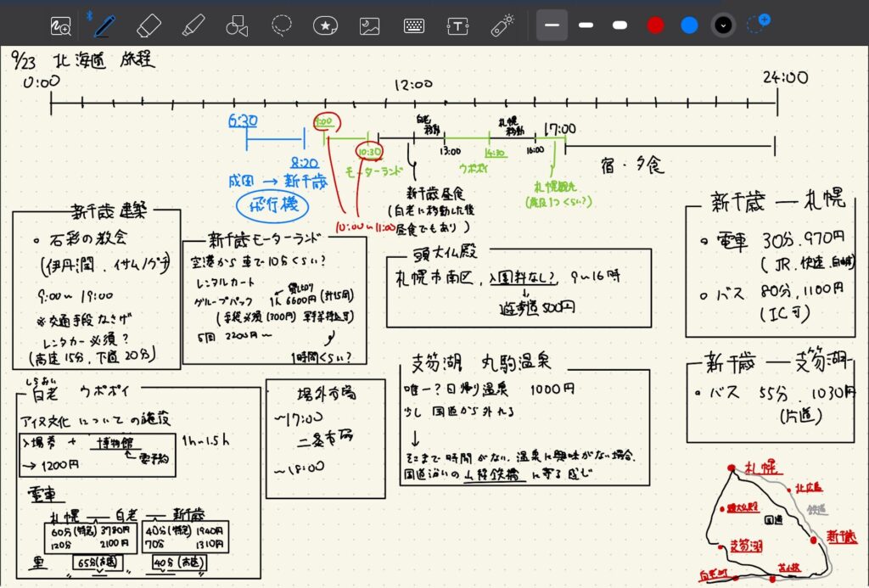Select the Pen tool
This screenshot has height=588, width=869.
[105, 25]
